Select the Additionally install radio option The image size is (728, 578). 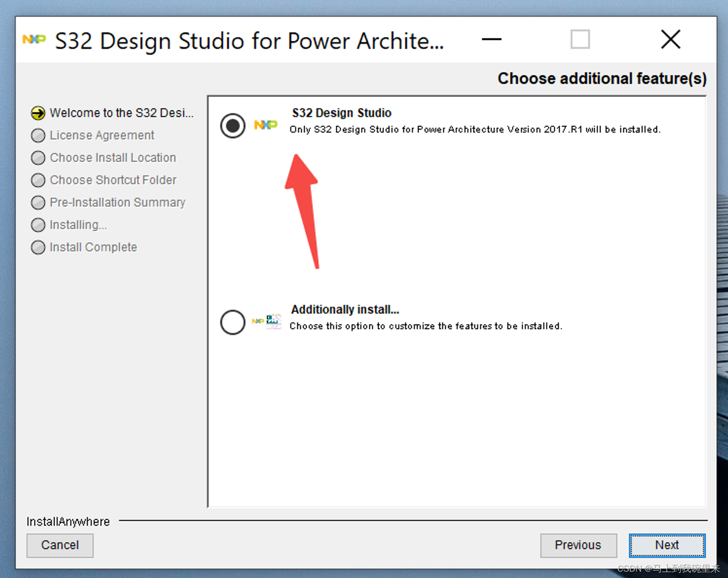pos(233,322)
